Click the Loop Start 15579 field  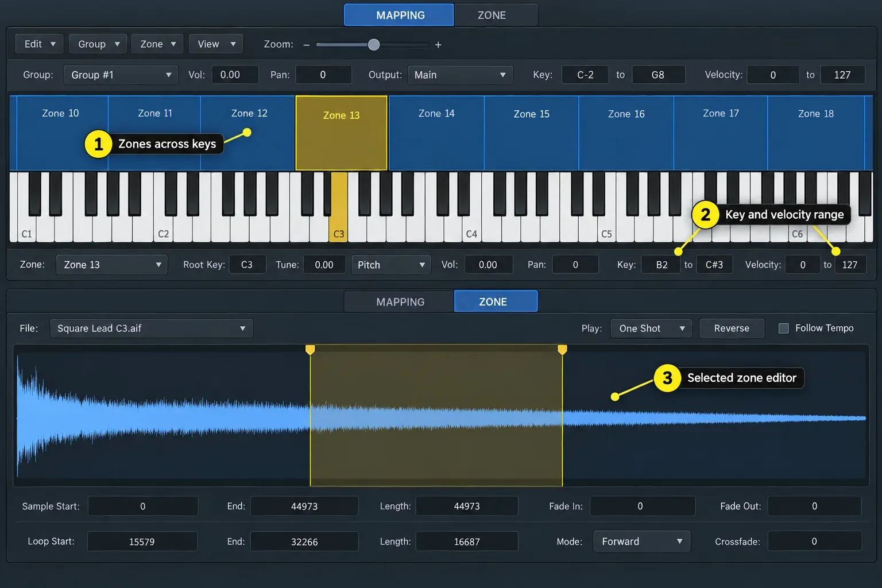click(x=142, y=541)
